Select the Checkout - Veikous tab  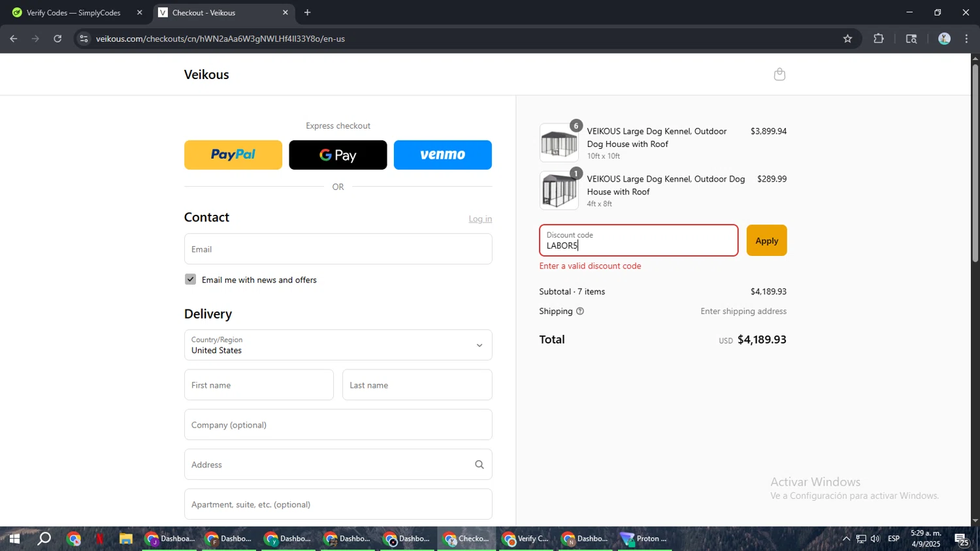222,12
